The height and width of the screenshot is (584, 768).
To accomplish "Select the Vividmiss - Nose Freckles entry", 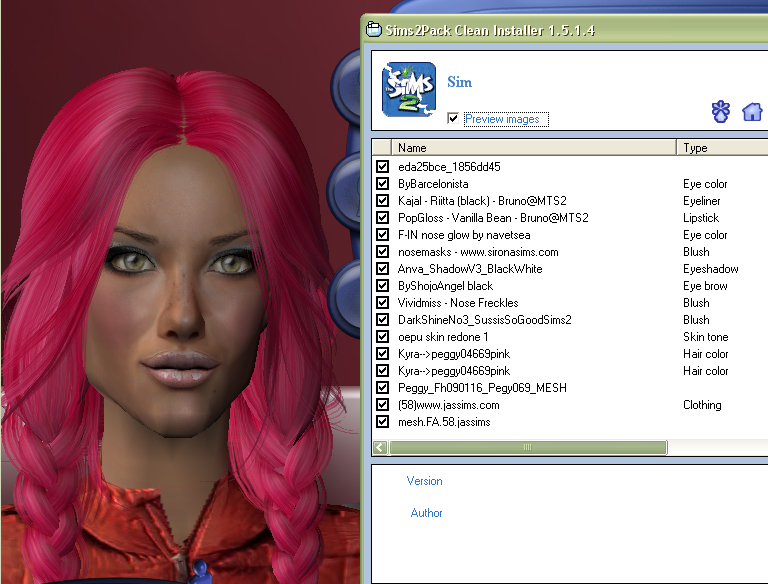I will (x=458, y=303).
